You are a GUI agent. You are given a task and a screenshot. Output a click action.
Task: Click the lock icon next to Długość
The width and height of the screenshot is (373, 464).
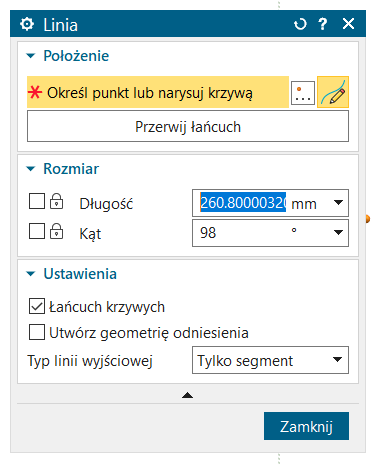tap(56, 201)
